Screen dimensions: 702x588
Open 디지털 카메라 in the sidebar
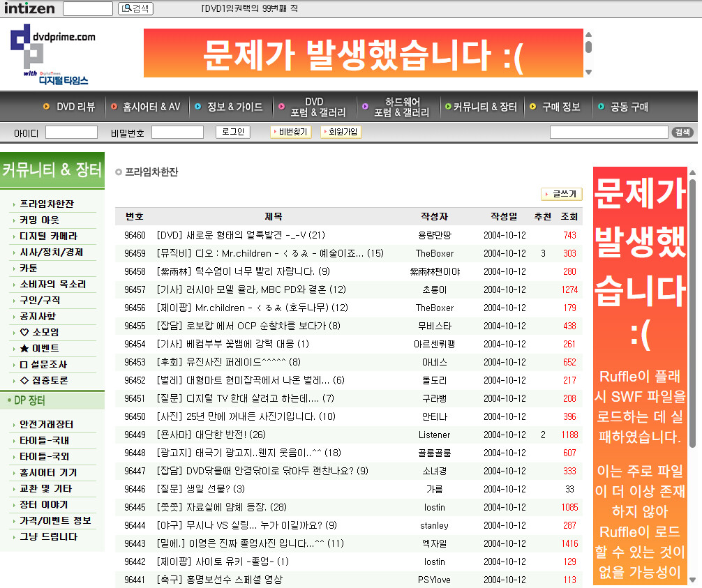[x=48, y=236]
